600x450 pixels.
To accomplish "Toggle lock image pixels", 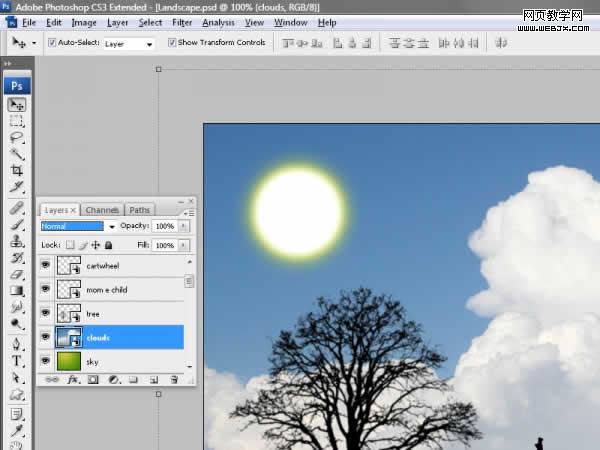I will pyautogui.click(x=83, y=245).
